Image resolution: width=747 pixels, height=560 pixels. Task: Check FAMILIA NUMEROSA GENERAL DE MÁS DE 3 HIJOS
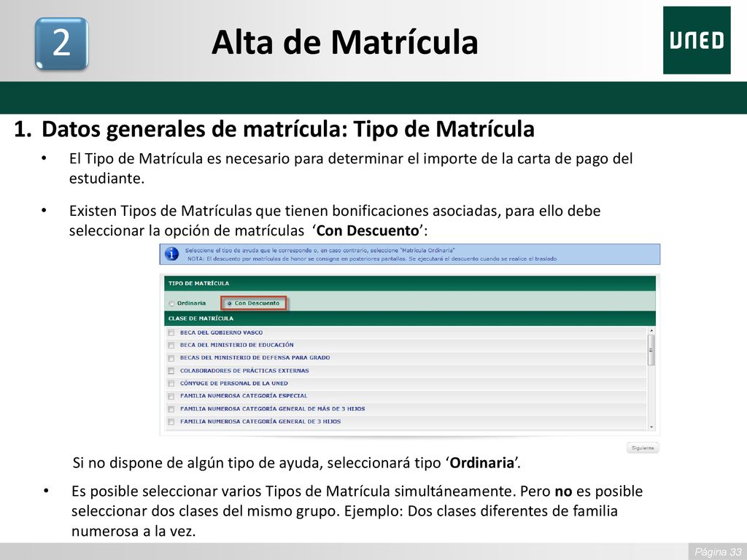pos(171,409)
